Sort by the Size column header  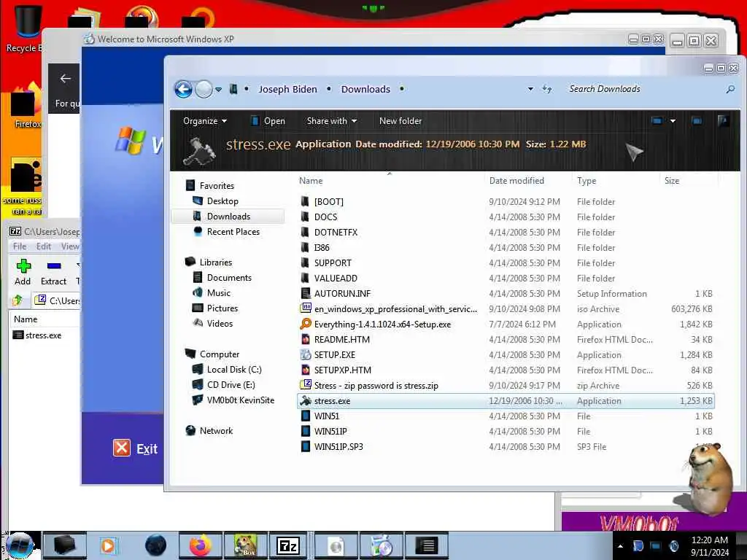672,181
